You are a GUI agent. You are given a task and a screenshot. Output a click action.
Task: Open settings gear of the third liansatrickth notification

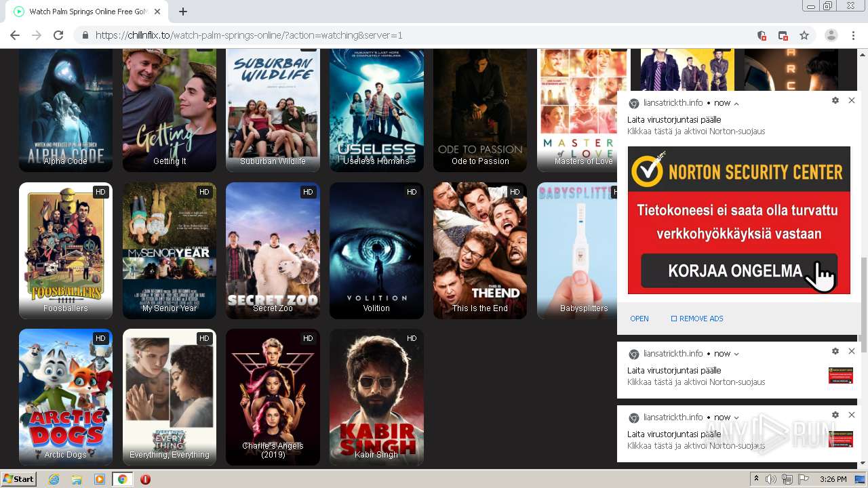pyautogui.click(x=835, y=415)
